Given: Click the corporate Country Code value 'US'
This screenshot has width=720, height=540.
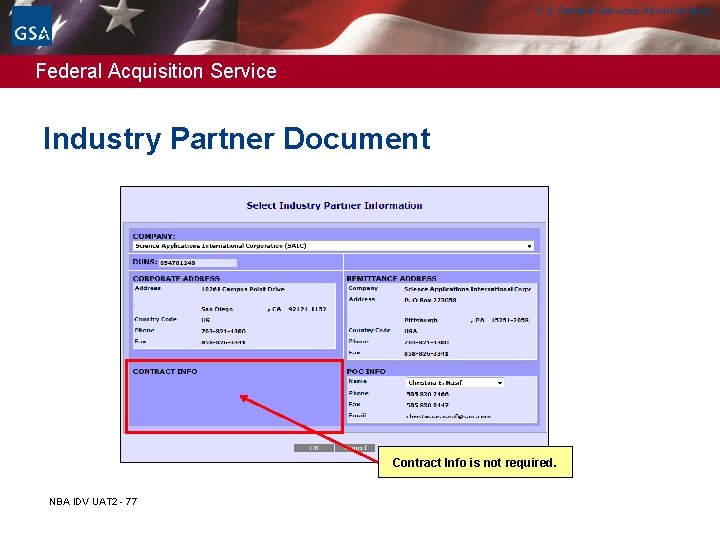Looking at the screenshot, I should tap(205, 320).
